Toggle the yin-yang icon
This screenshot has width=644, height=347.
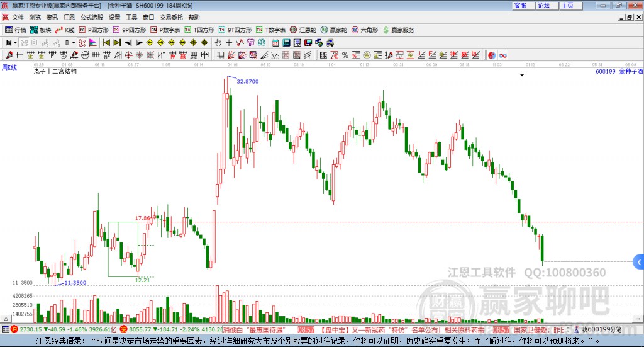(x=492, y=55)
